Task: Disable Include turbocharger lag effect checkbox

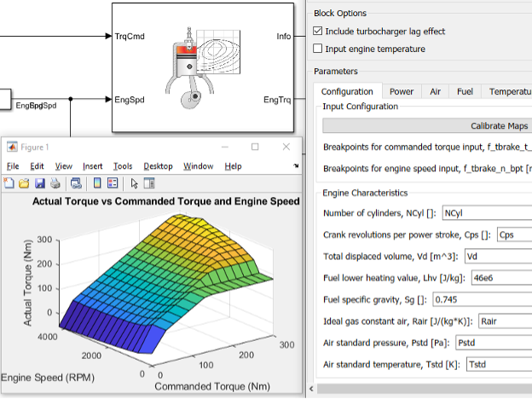Action: tap(318, 32)
